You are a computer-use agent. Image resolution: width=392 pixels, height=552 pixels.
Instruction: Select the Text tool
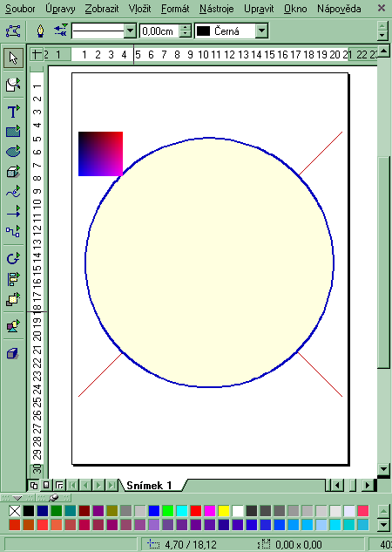click(x=13, y=112)
